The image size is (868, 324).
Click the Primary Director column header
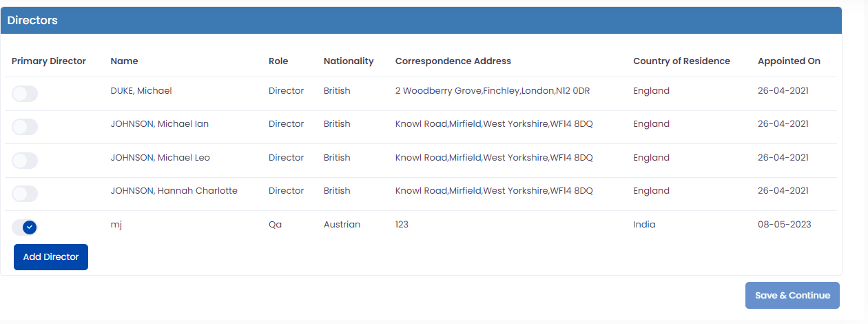coord(49,61)
